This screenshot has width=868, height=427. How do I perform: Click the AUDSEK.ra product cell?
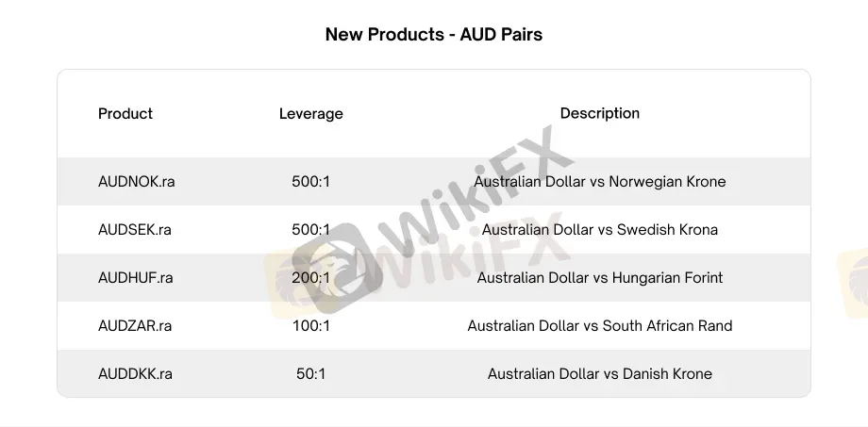tap(135, 229)
